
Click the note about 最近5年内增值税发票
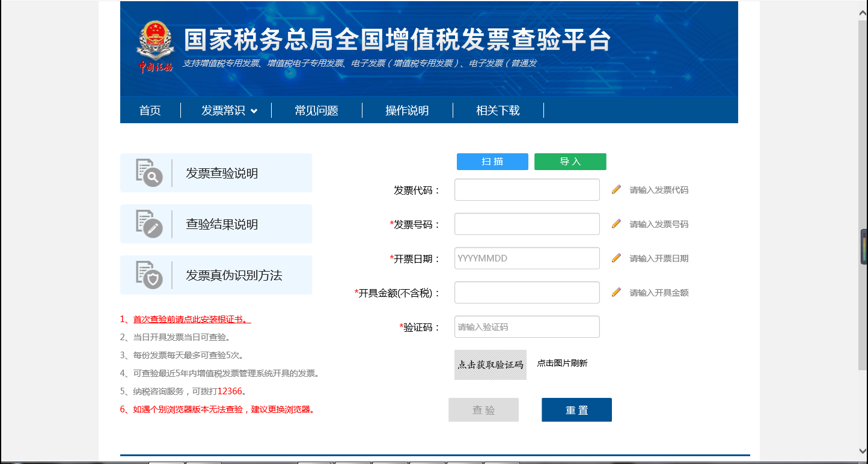219,373
